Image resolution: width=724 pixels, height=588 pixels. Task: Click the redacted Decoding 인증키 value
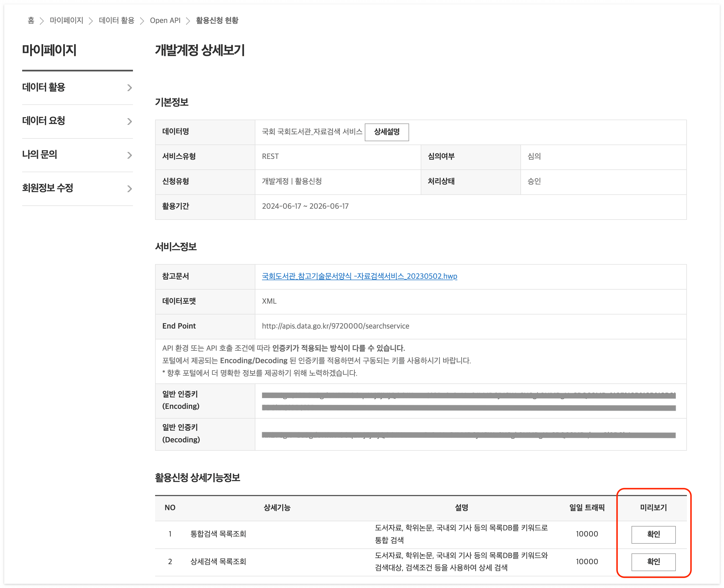(469, 435)
